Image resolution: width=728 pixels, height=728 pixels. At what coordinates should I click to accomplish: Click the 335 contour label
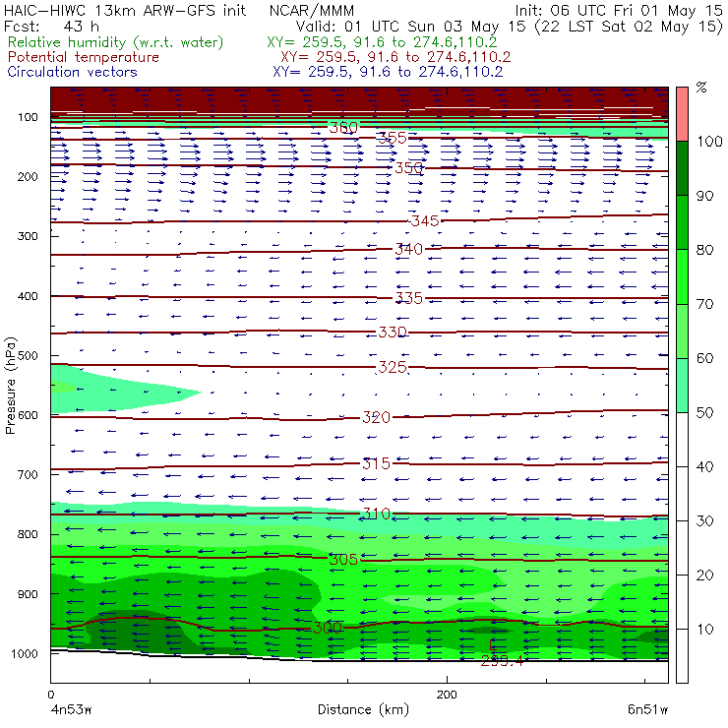pyautogui.click(x=408, y=298)
